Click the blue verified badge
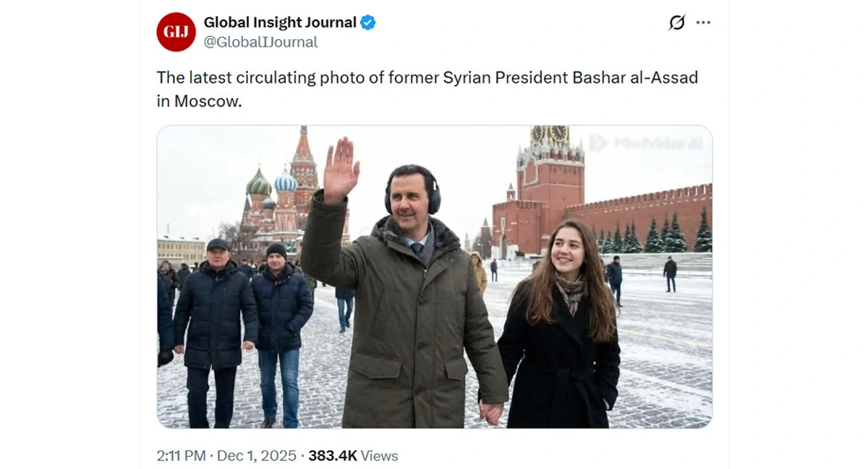868x469 pixels. click(x=368, y=22)
